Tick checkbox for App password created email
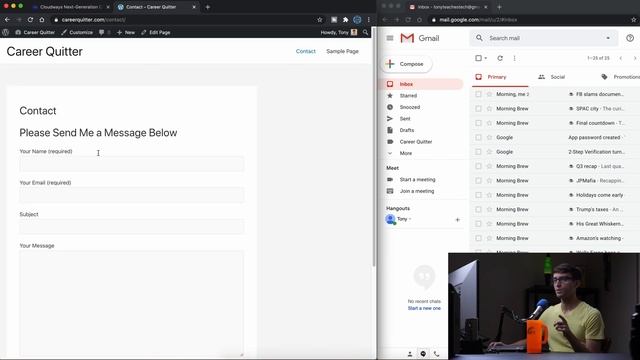Image resolution: width=640 pixels, height=360 pixels. coord(478,138)
